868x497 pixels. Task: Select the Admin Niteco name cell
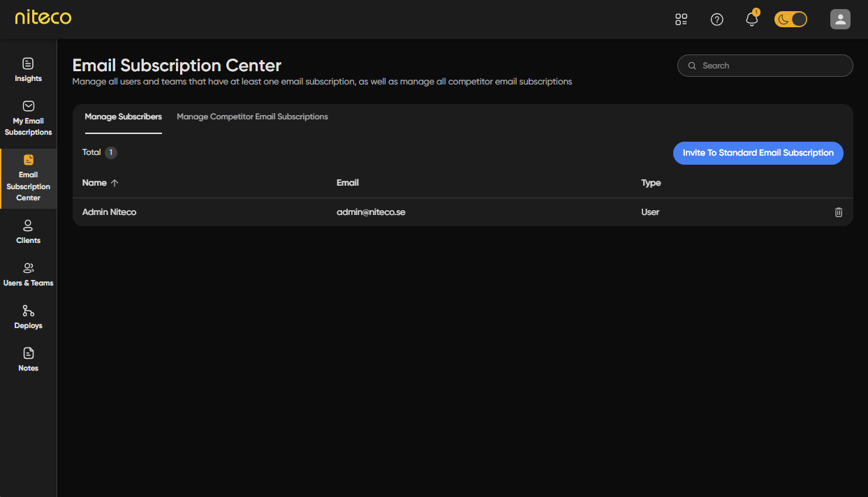pyautogui.click(x=110, y=212)
